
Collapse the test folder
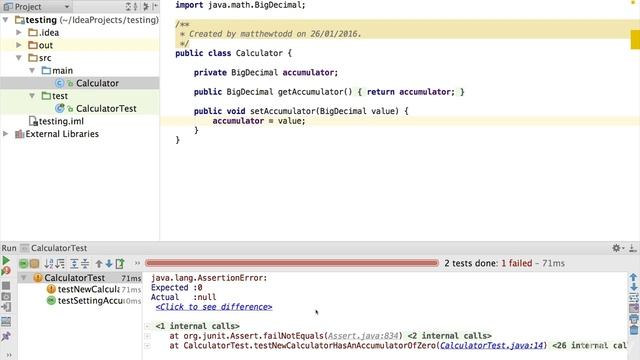pyautogui.click(x=32, y=96)
